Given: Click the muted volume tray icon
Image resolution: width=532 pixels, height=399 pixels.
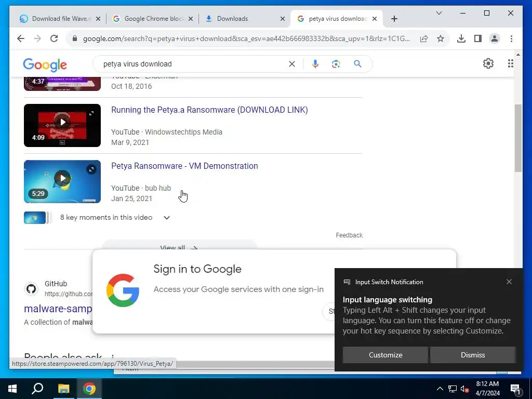Looking at the screenshot, I should pyautogui.click(x=465, y=389).
